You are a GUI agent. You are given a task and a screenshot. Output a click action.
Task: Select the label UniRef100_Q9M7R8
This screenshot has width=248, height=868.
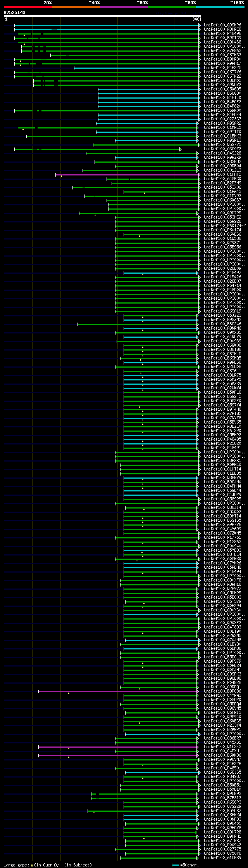pos(222,832)
